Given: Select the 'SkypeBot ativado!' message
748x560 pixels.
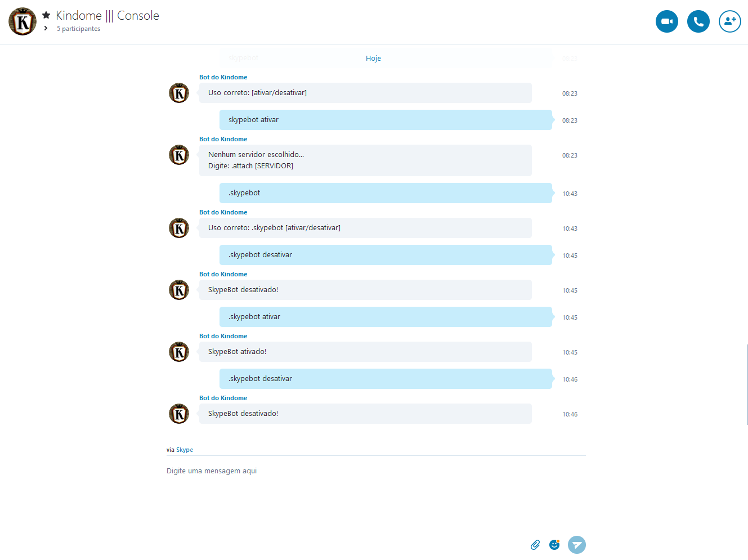Looking at the screenshot, I should pyautogui.click(x=365, y=352).
